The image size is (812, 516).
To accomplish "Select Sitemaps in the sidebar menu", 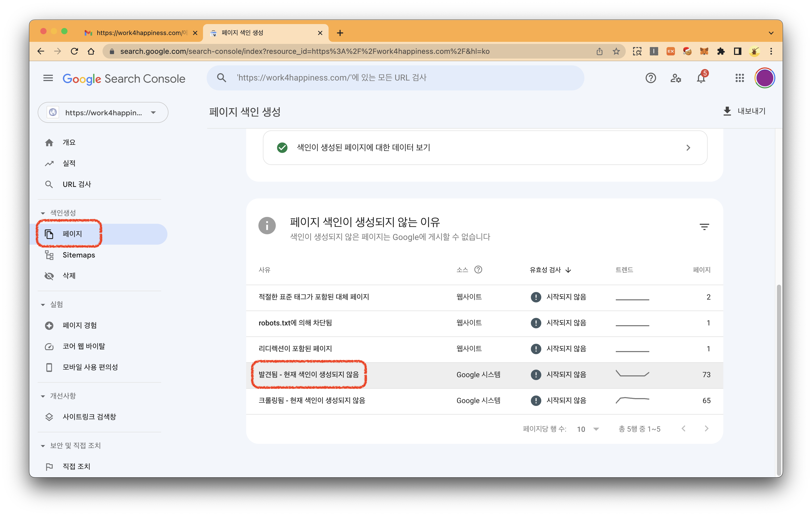I will (x=78, y=255).
